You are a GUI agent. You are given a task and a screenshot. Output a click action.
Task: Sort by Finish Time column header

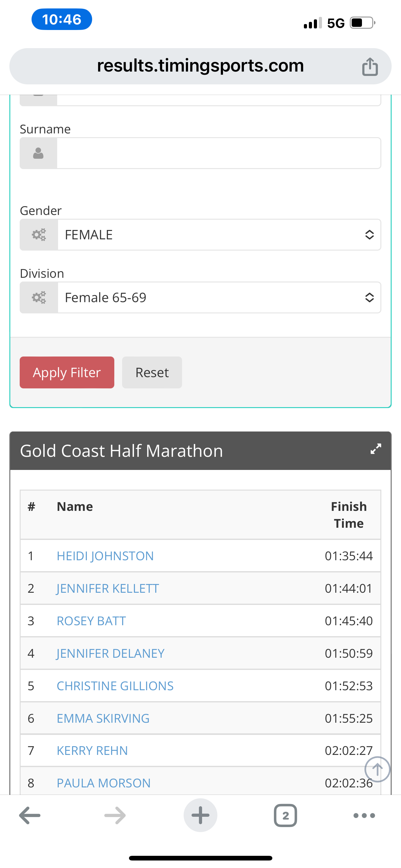349,515
